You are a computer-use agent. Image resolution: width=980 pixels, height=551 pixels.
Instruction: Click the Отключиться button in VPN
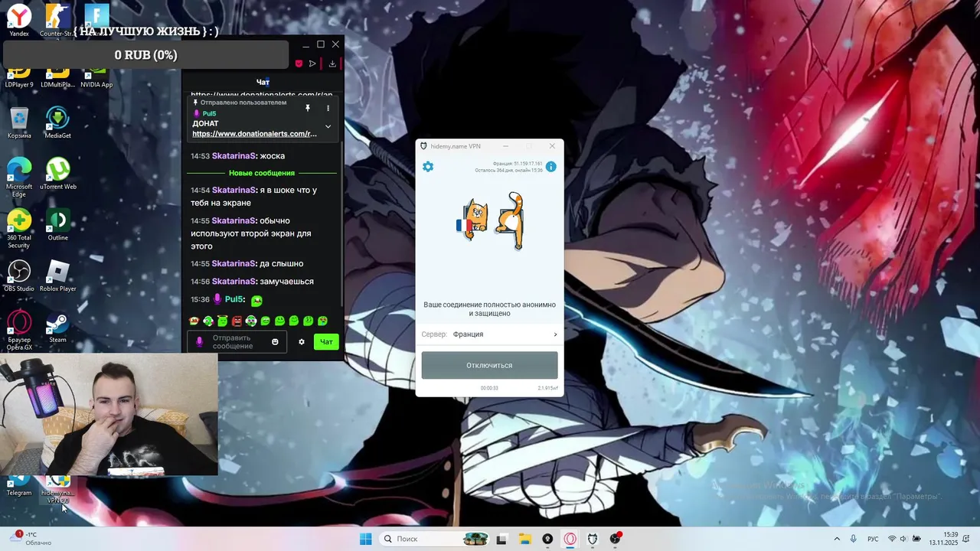[489, 365]
